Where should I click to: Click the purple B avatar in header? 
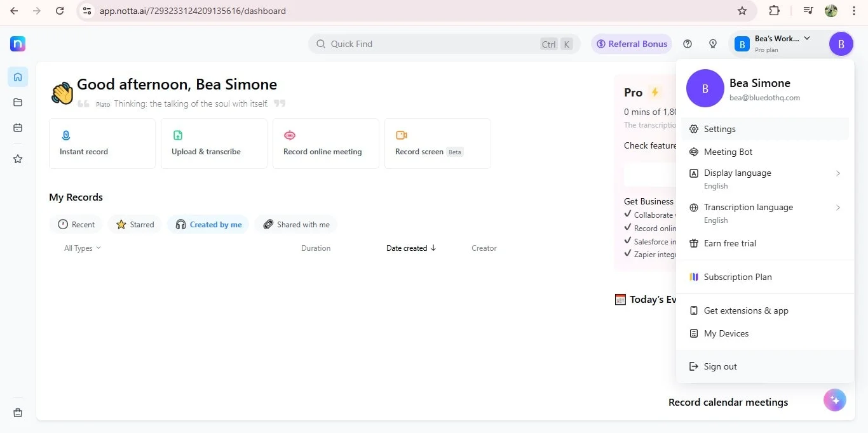pyautogui.click(x=841, y=44)
